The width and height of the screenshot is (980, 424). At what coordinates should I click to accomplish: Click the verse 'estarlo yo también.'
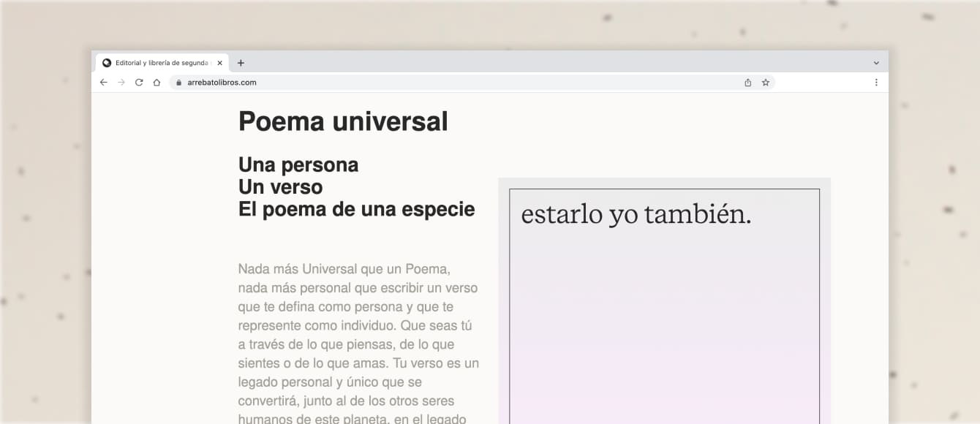pos(636,214)
